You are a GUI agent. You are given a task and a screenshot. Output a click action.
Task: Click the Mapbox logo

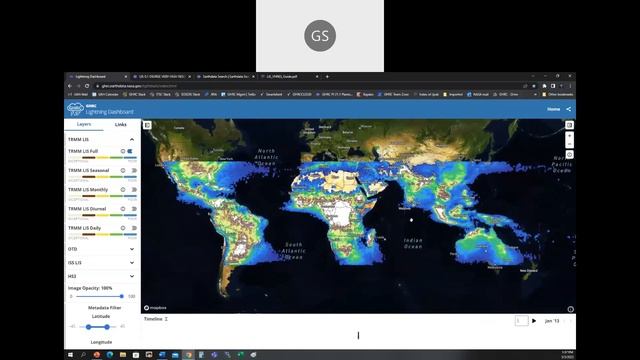(156, 308)
